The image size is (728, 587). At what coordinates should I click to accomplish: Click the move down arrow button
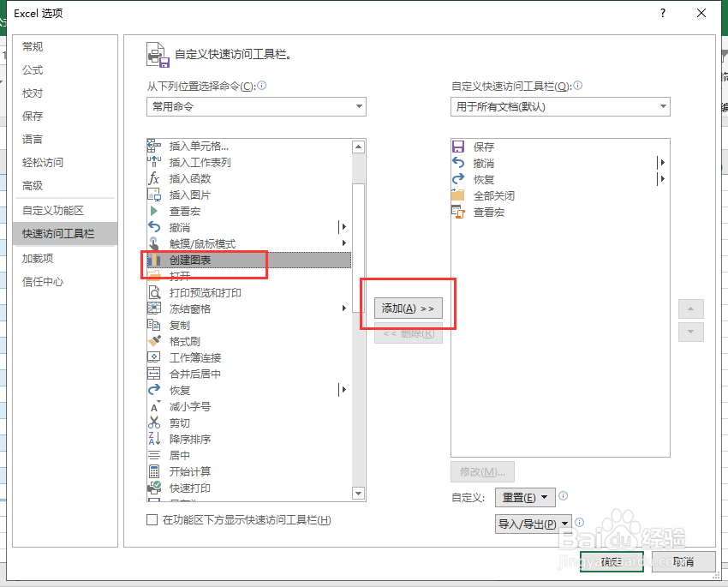tap(691, 332)
